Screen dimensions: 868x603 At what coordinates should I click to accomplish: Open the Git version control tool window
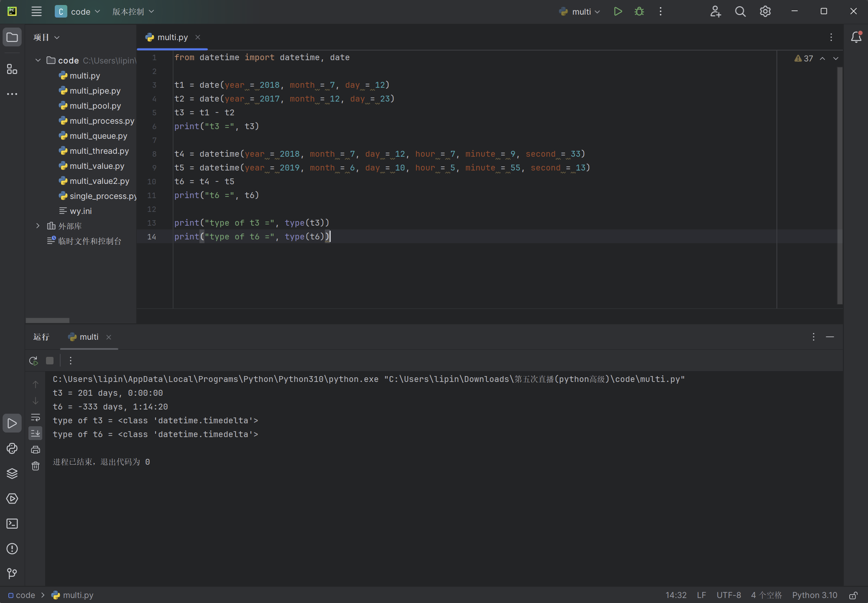click(12, 574)
